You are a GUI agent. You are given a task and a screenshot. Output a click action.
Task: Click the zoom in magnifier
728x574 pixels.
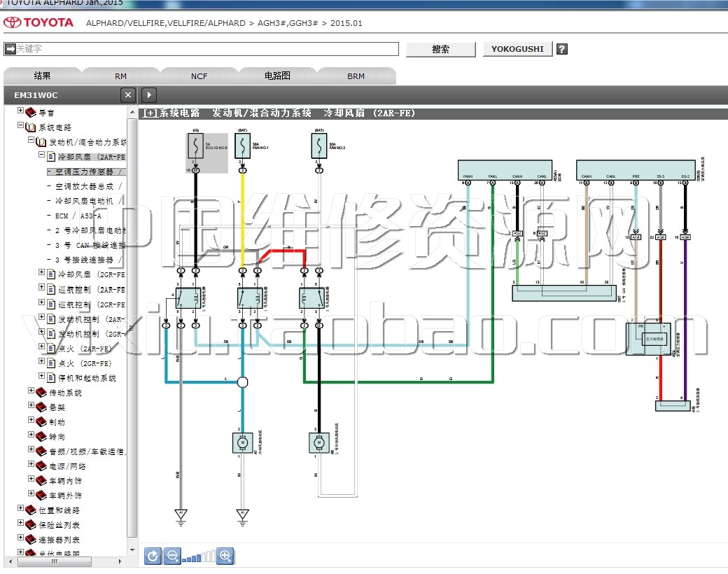(x=225, y=556)
